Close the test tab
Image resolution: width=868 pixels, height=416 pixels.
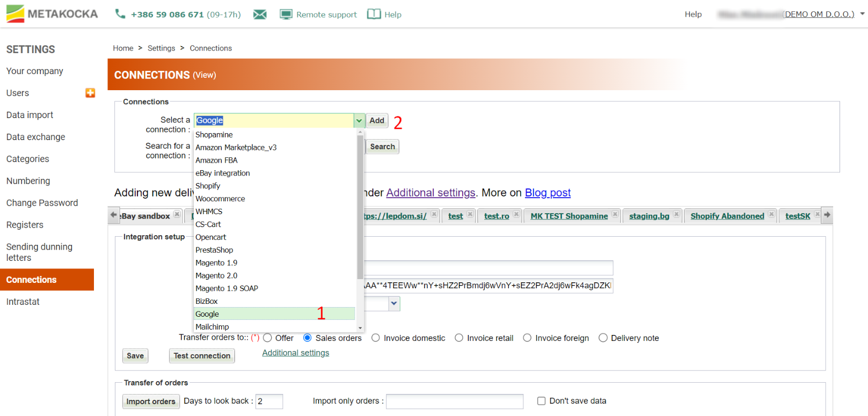point(470,214)
